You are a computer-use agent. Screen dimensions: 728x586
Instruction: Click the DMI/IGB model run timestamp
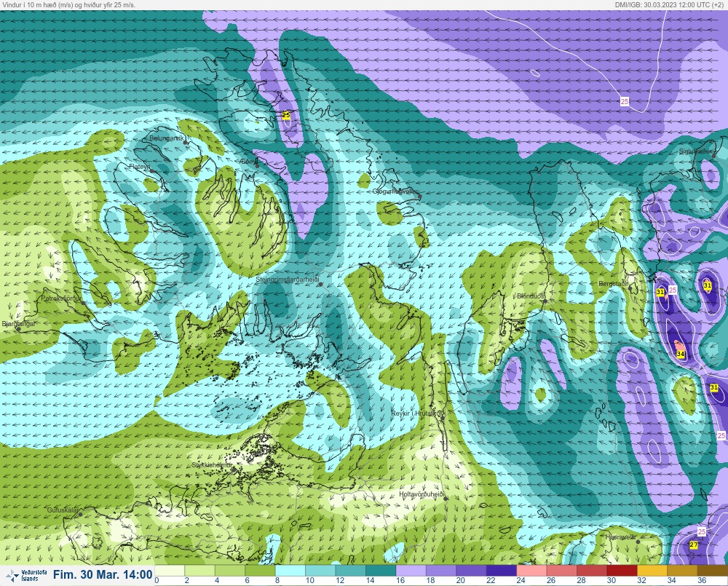point(670,4)
